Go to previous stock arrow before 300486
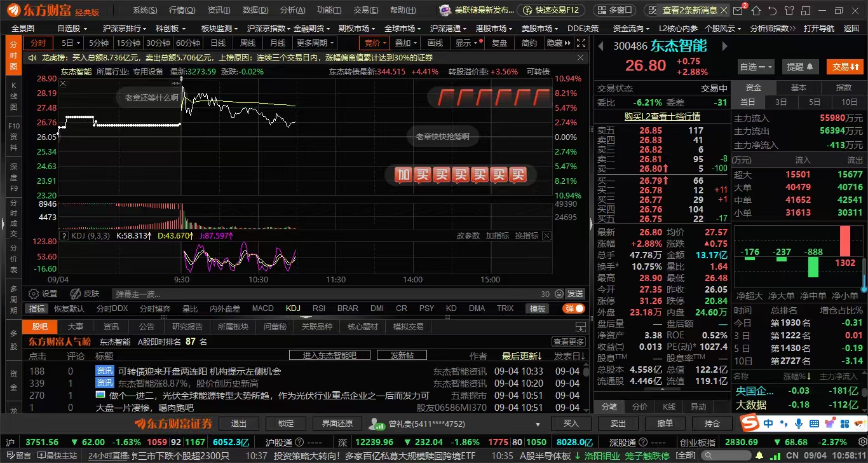Screen dimensions: 868x463 [x=601, y=46]
